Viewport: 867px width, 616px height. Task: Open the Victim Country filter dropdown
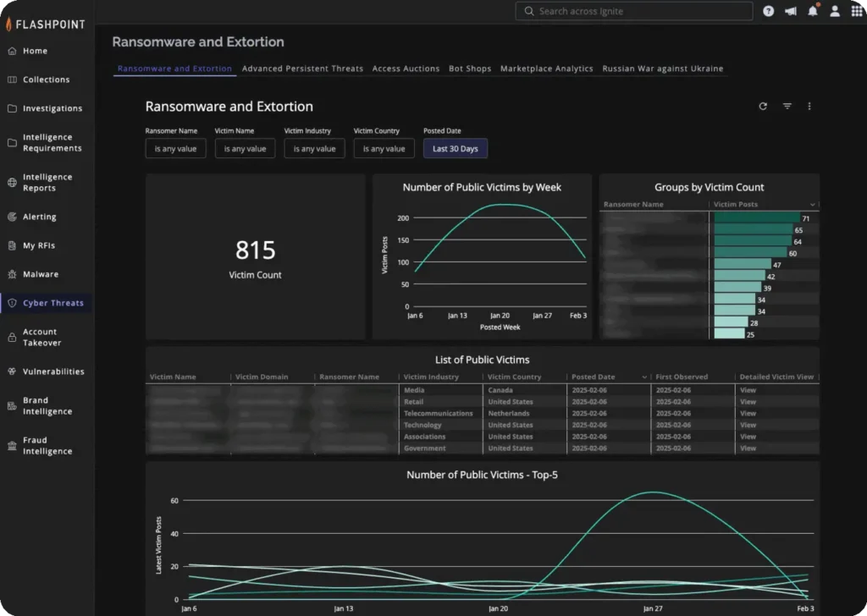pos(384,149)
